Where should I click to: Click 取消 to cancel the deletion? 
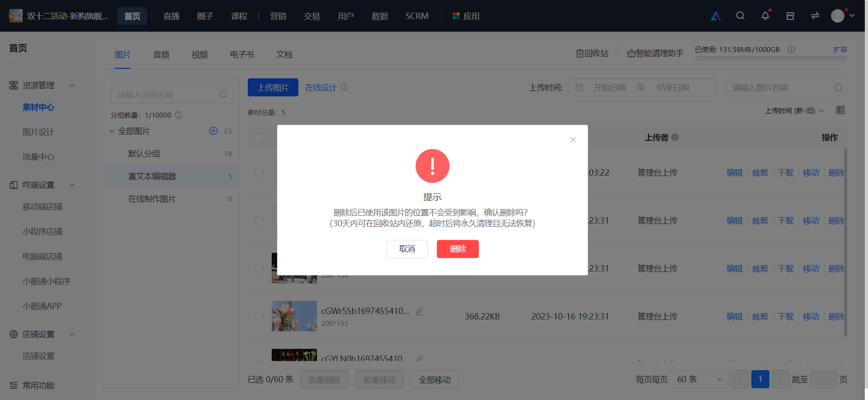[x=407, y=249]
